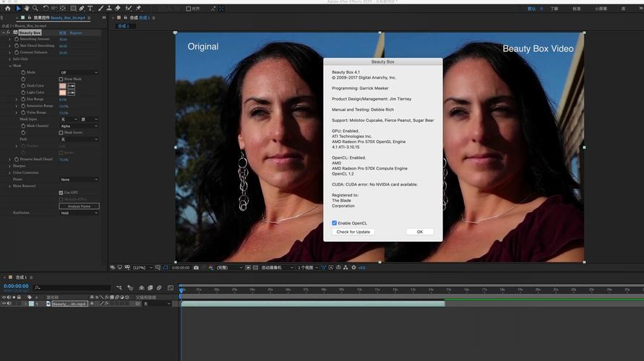Open Keyframes dropdown showing Hold
The image size is (644, 361).
(x=79, y=213)
